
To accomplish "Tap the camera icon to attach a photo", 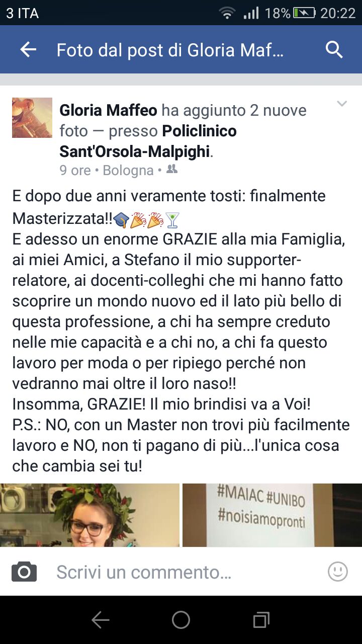I will [24, 572].
